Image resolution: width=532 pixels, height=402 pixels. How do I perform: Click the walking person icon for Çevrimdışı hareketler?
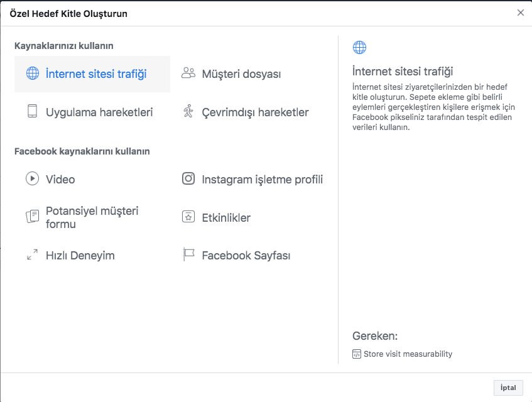[x=188, y=111]
